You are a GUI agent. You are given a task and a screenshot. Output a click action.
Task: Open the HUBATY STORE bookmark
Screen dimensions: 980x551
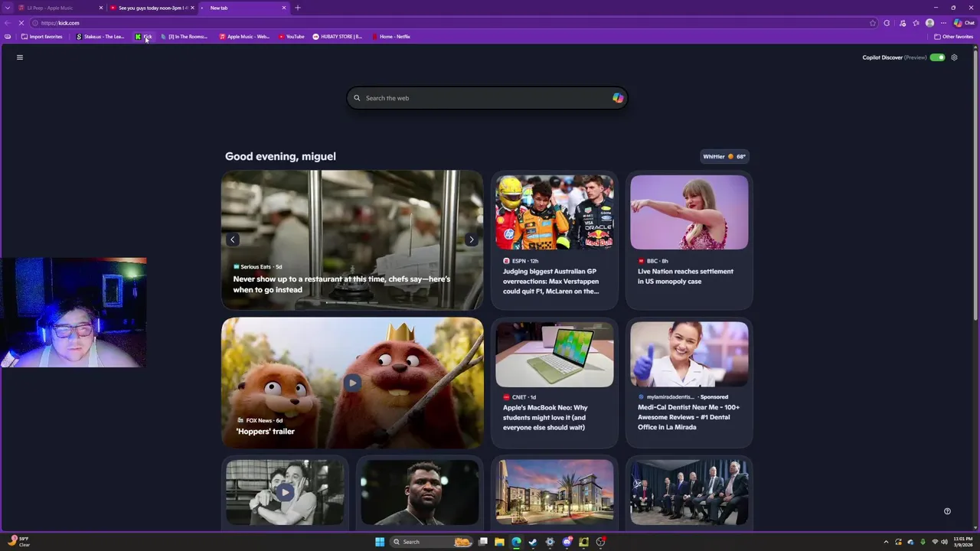pyautogui.click(x=338, y=37)
